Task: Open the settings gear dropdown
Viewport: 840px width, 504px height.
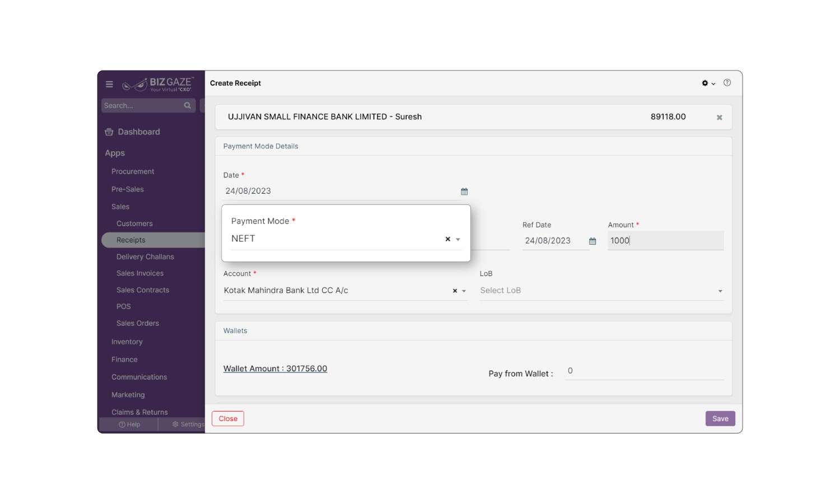Action: (708, 83)
